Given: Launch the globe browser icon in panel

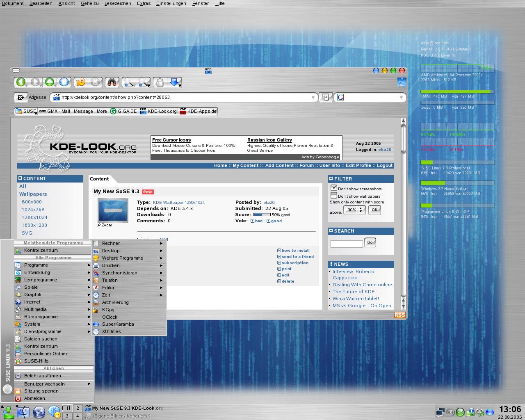Looking at the screenshot, I should [x=39, y=412].
